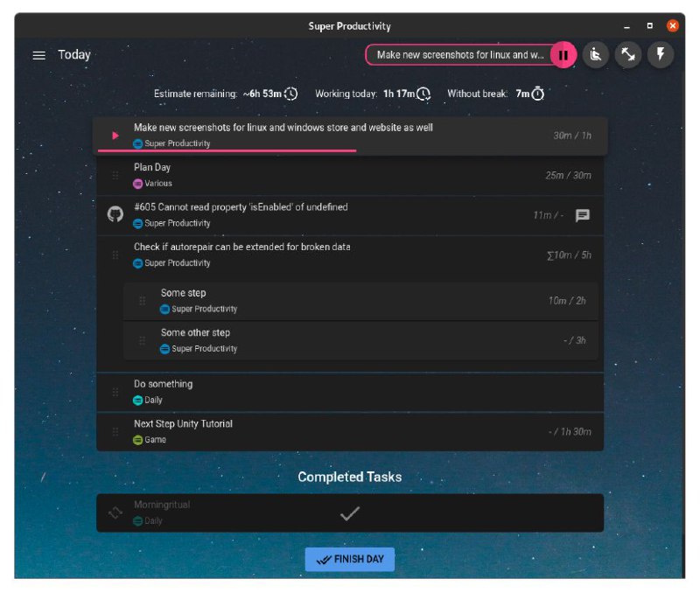The image size is (700, 593).
Task: Click the play icon on the active task
Action: tap(115, 136)
